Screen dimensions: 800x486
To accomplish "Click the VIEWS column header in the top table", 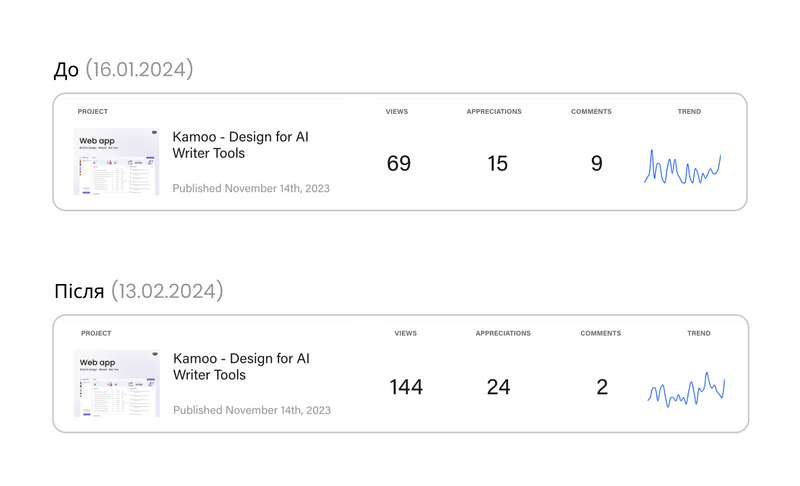I will coord(396,111).
